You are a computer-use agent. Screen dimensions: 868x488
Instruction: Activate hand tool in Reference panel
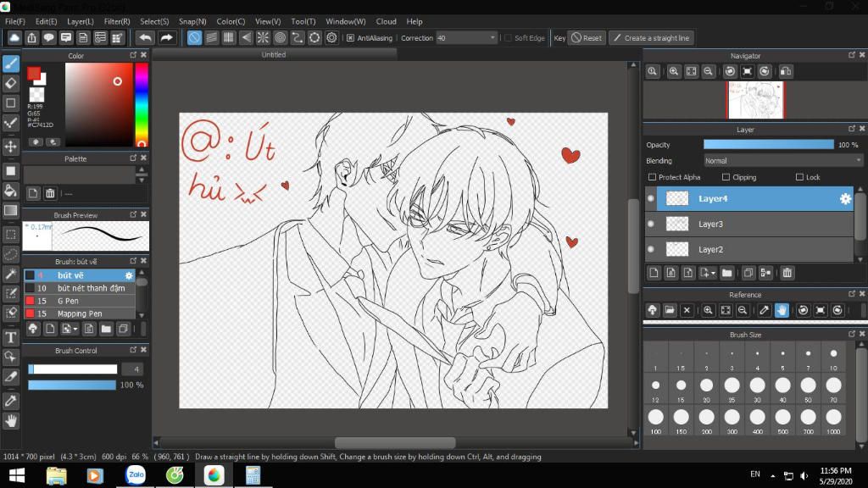click(782, 310)
